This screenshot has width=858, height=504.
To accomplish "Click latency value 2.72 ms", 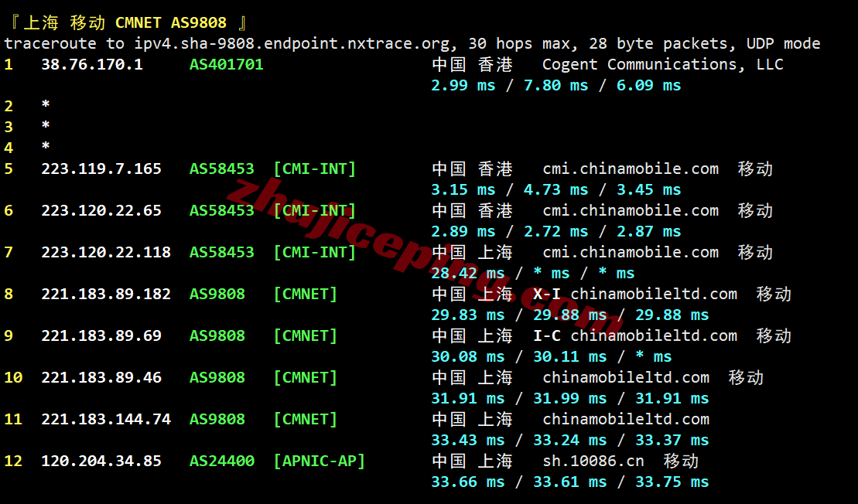I will click(x=556, y=231).
